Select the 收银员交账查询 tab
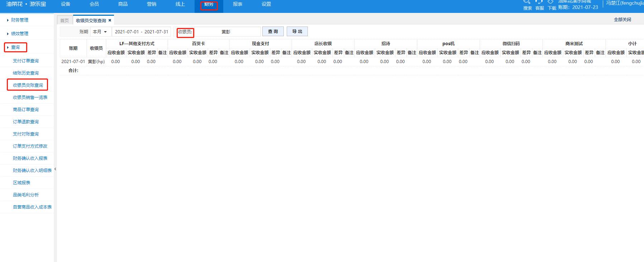This screenshot has height=262, width=644. click(91, 20)
